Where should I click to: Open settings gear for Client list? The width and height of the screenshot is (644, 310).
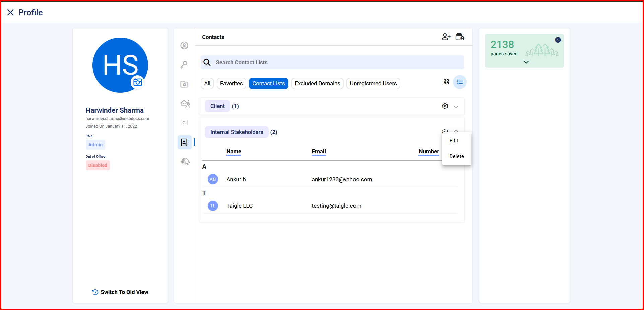[445, 106]
